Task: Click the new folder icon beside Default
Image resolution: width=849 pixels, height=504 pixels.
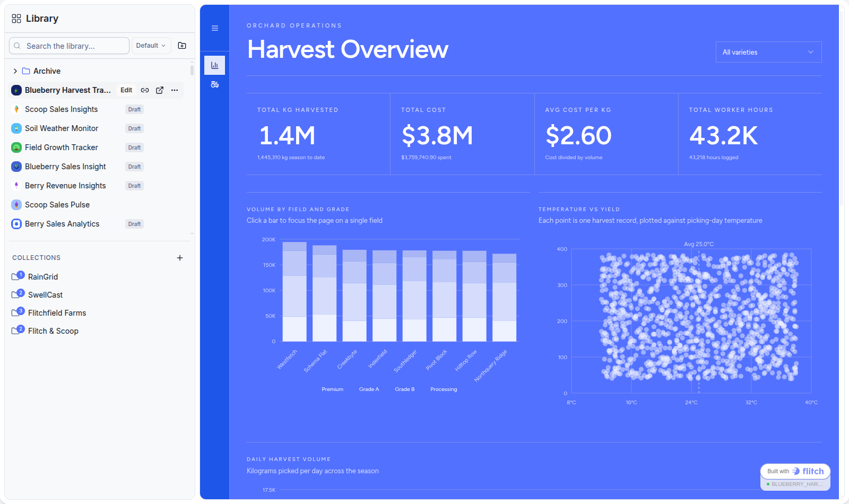Action: click(182, 46)
